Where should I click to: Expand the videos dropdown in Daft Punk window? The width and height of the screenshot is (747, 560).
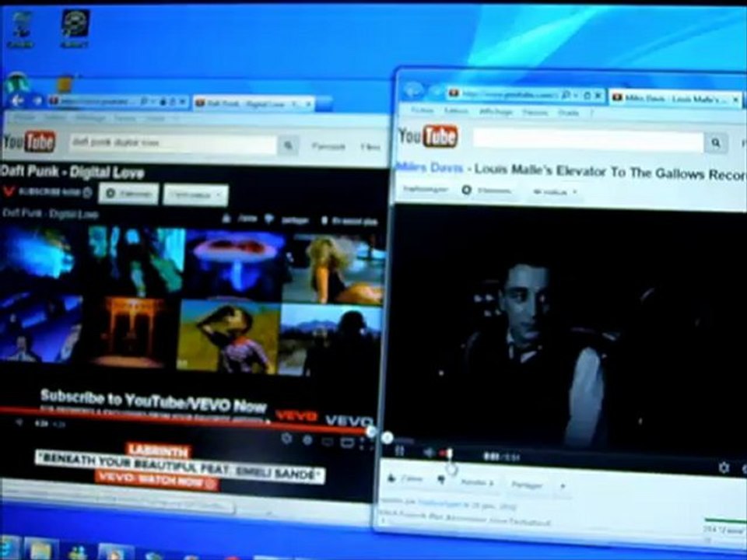coord(195,195)
